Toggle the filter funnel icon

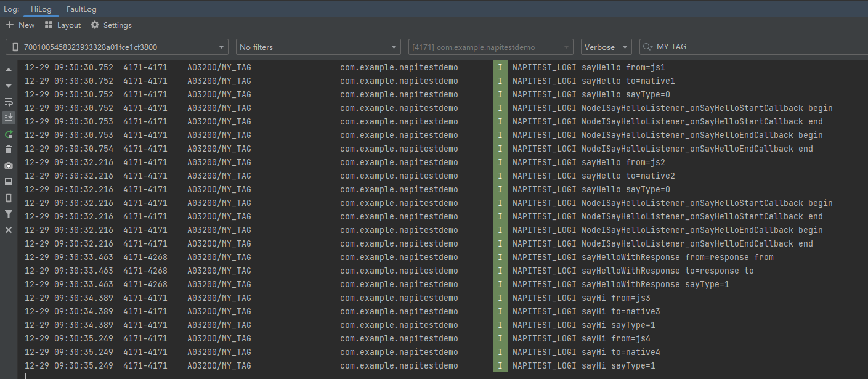[x=9, y=214]
